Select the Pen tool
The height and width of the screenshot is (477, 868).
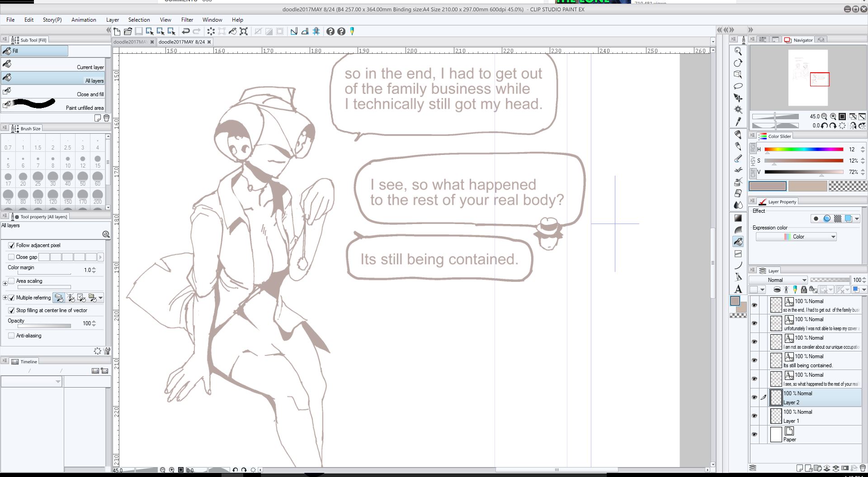coord(738,135)
